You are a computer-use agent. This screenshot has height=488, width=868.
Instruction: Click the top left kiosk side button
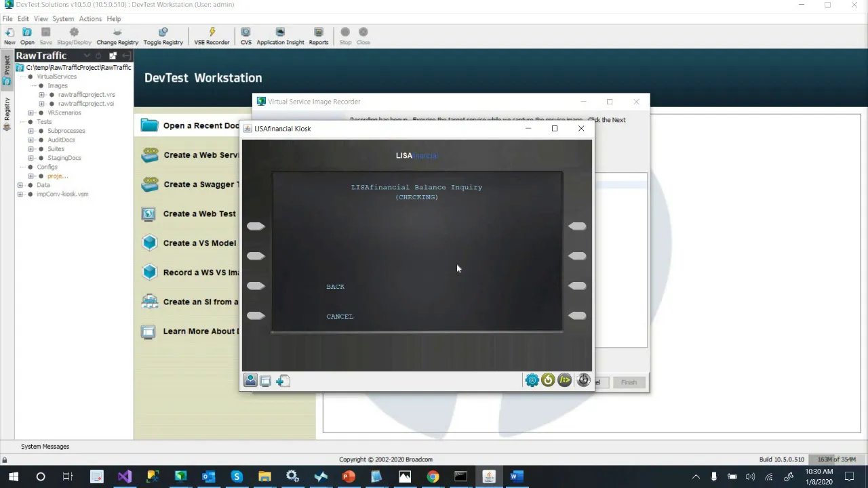click(256, 226)
